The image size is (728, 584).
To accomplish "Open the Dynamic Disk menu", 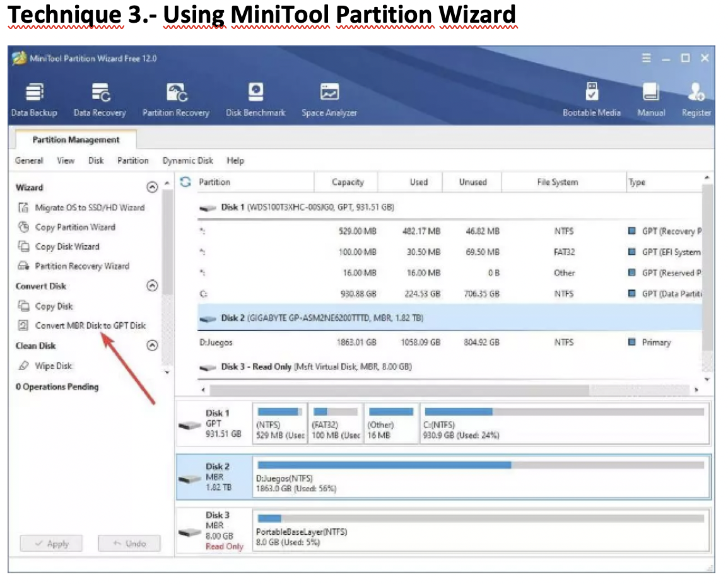I will click(187, 161).
